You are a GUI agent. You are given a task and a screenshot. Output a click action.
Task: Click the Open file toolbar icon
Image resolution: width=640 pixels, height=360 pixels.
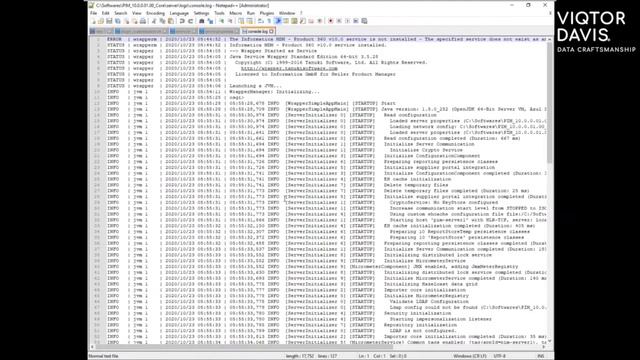pos(101,21)
